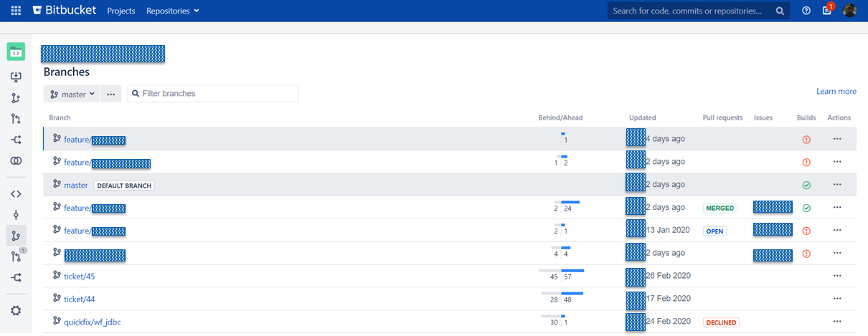Click the Compare sidebar icon

[16, 160]
